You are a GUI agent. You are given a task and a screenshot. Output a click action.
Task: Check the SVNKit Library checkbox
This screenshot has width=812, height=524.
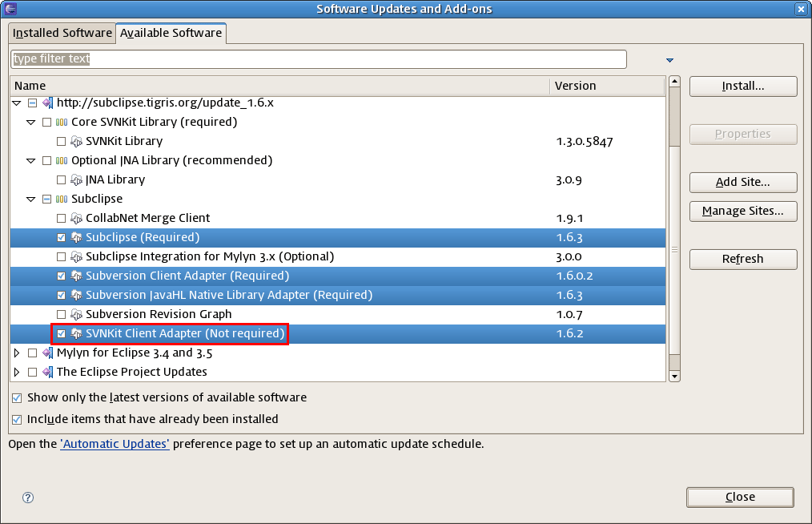[x=61, y=142]
